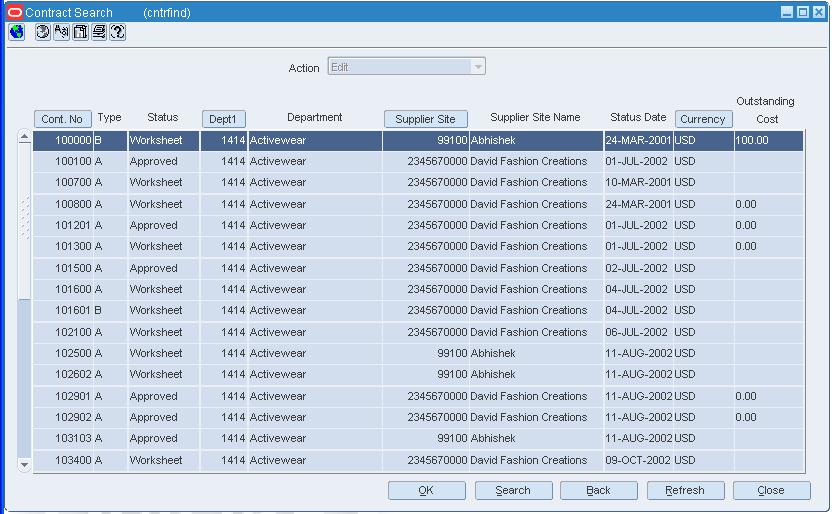Click Approved status in row 100100

163,161
